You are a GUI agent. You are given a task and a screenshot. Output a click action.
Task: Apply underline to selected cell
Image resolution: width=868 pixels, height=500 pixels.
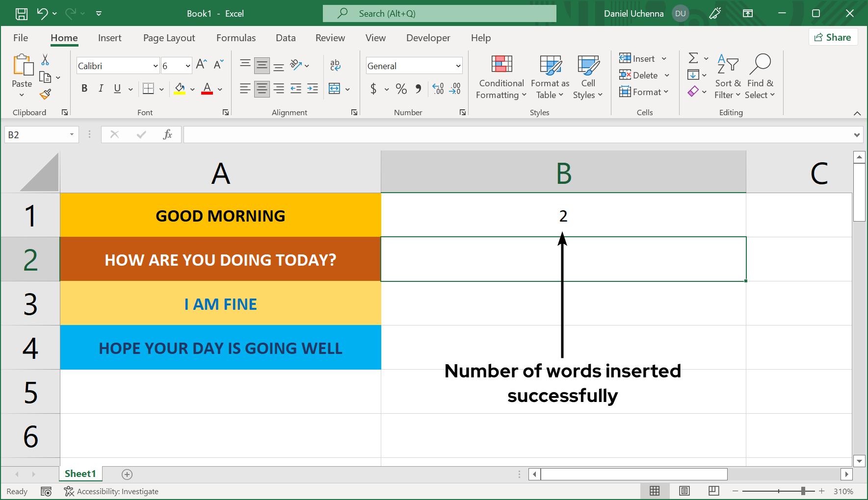point(116,89)
